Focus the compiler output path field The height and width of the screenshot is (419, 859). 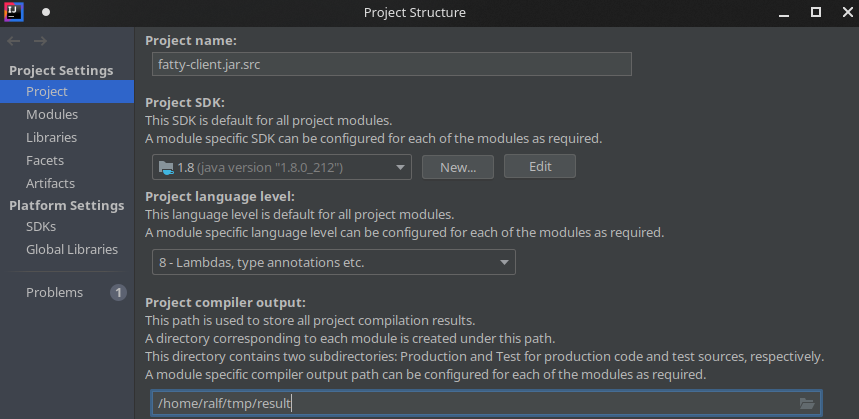tap(470, 403)
